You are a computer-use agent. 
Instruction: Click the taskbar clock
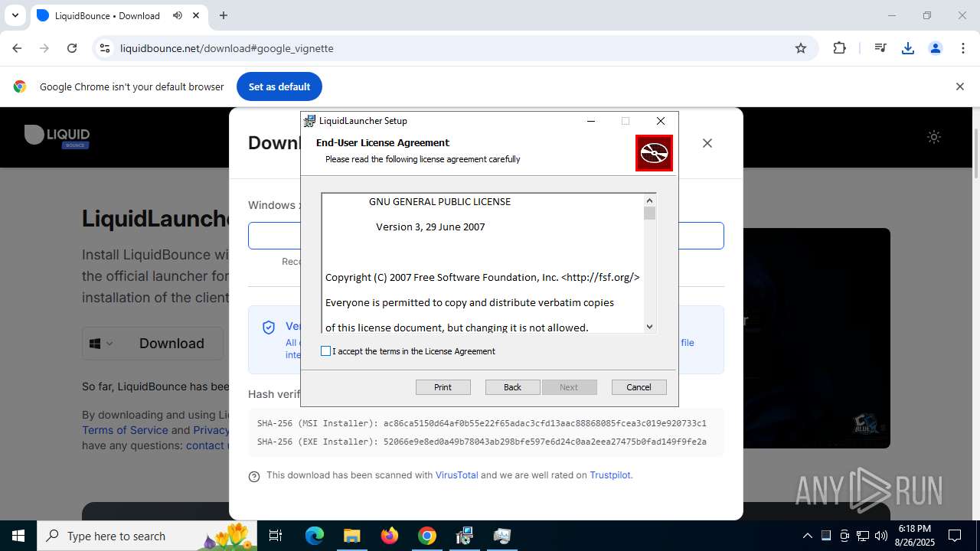point(915,536)
